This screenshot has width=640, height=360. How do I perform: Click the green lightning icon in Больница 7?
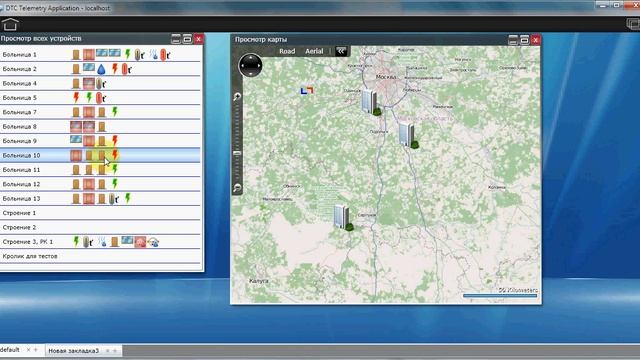(115, 111)
